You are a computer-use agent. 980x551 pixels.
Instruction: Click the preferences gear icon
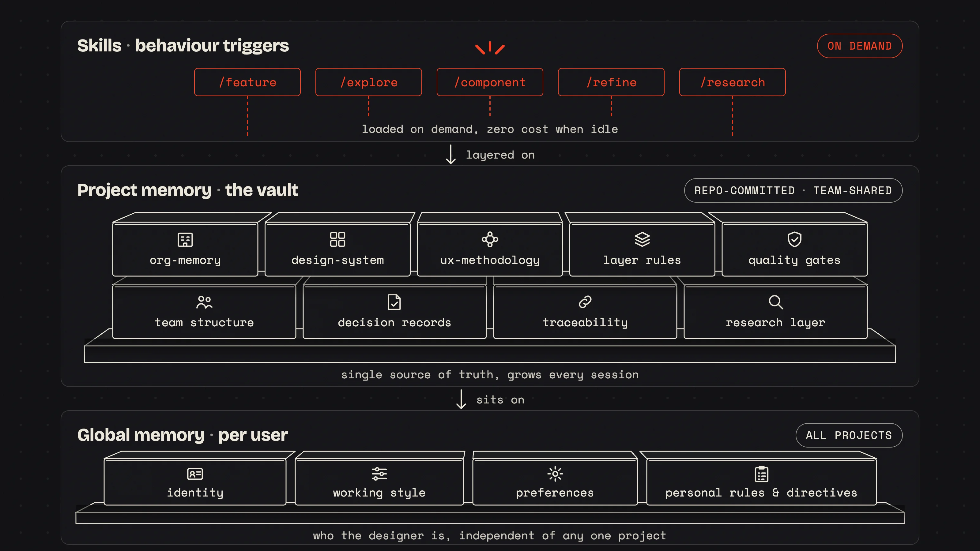(x=555, y=474)
